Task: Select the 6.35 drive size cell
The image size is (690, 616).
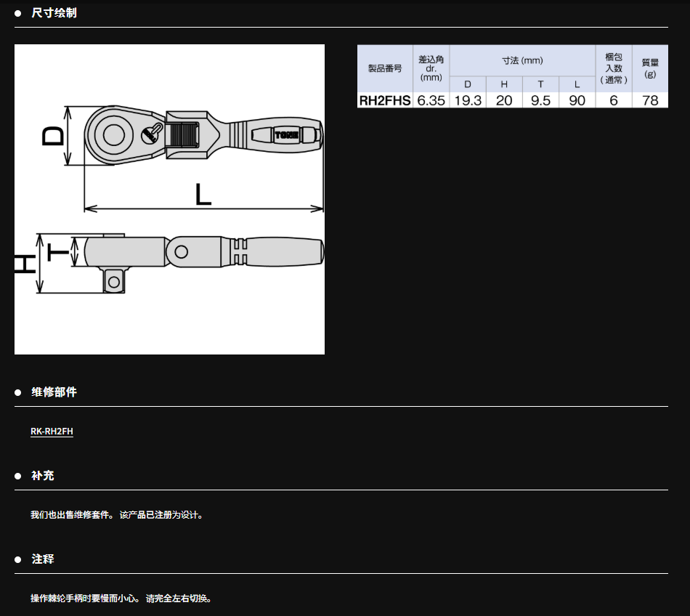Action: pos(431,100)
